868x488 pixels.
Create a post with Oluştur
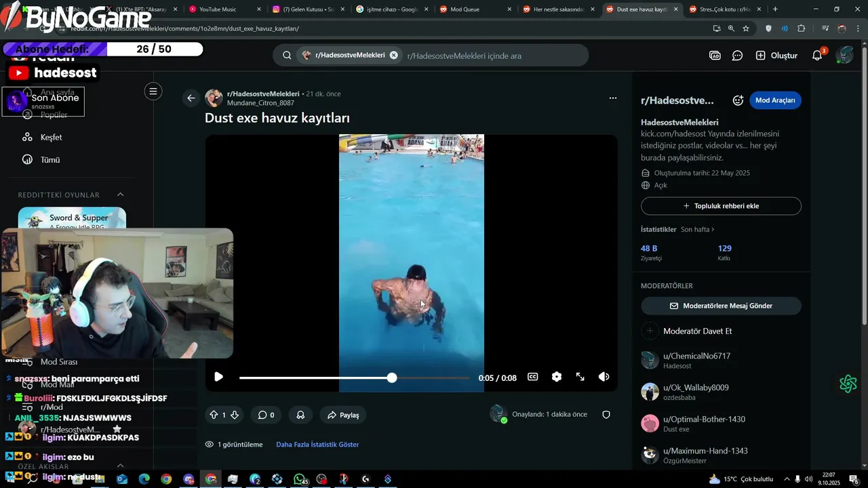(776, 56)
